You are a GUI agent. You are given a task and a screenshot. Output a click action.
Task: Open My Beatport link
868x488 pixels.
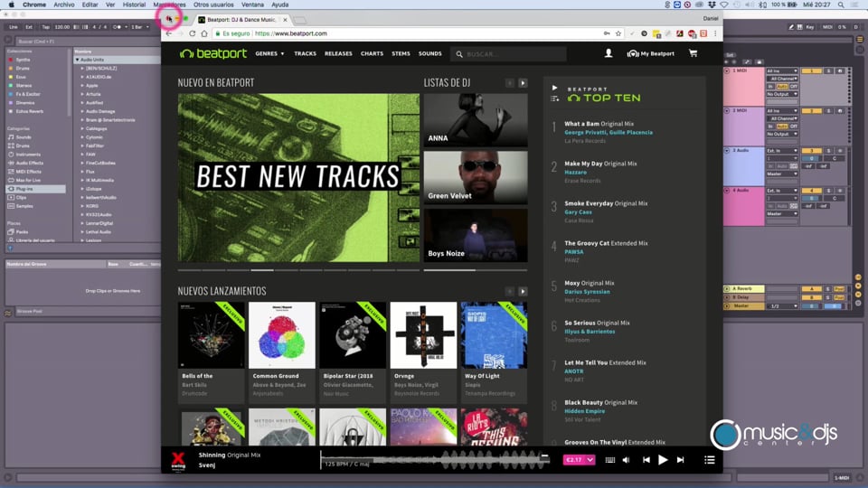pyautogui.click(x=650, y=53)
